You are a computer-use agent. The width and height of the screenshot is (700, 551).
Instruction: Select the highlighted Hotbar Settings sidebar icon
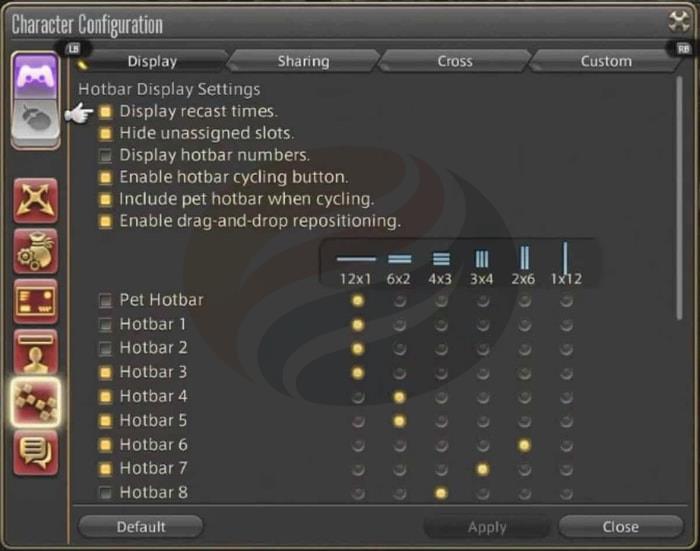pos(36,402)
